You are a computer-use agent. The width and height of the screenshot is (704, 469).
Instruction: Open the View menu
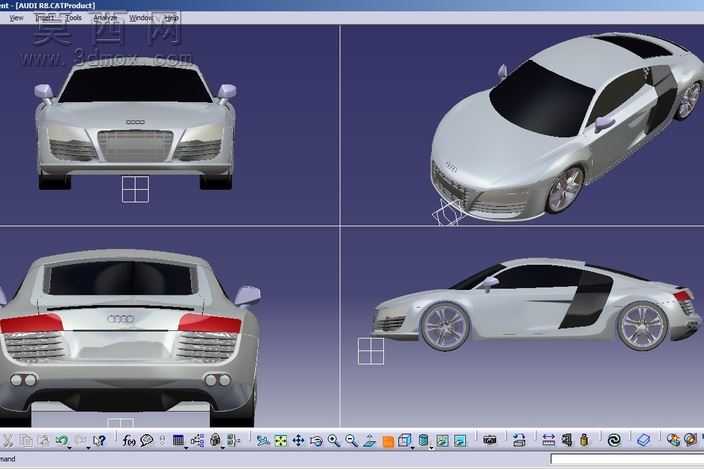click(16, 18)
